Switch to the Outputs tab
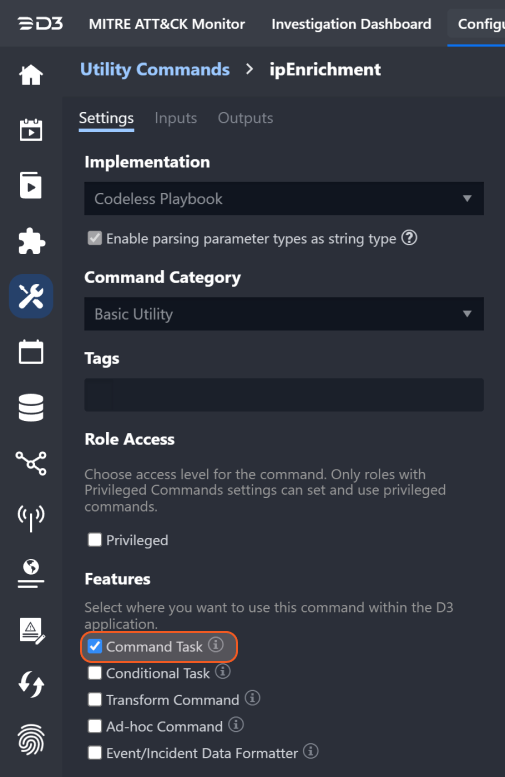The image size is (505, 777). (245, 118)
